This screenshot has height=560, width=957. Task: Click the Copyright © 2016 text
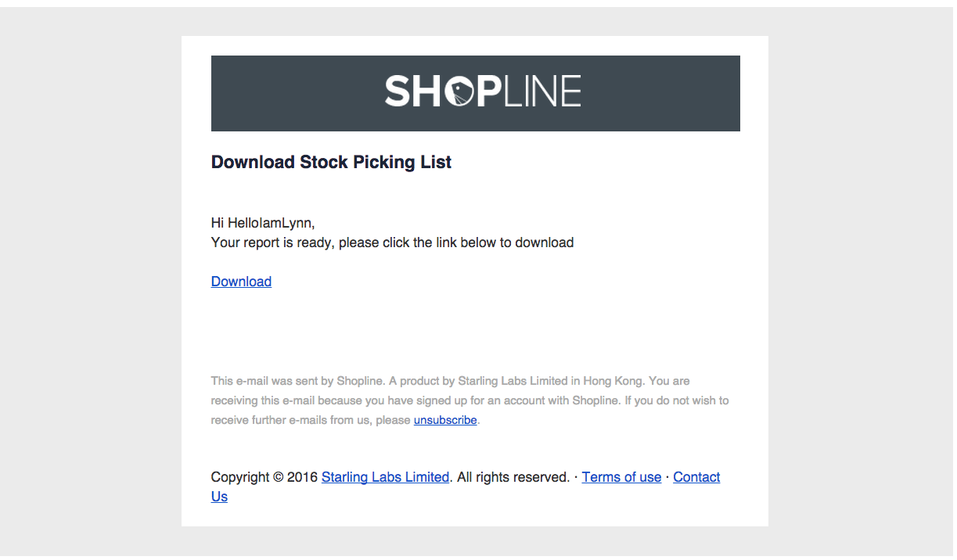click(264, 477)
